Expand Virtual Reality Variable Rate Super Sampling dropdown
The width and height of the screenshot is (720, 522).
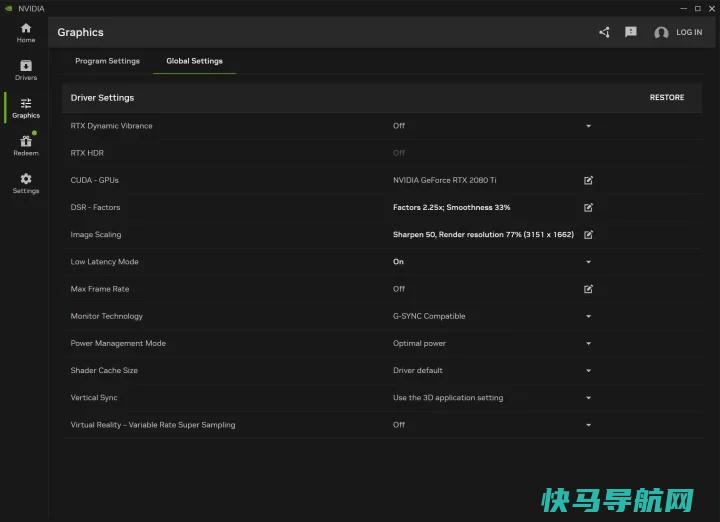pos(588,425)
